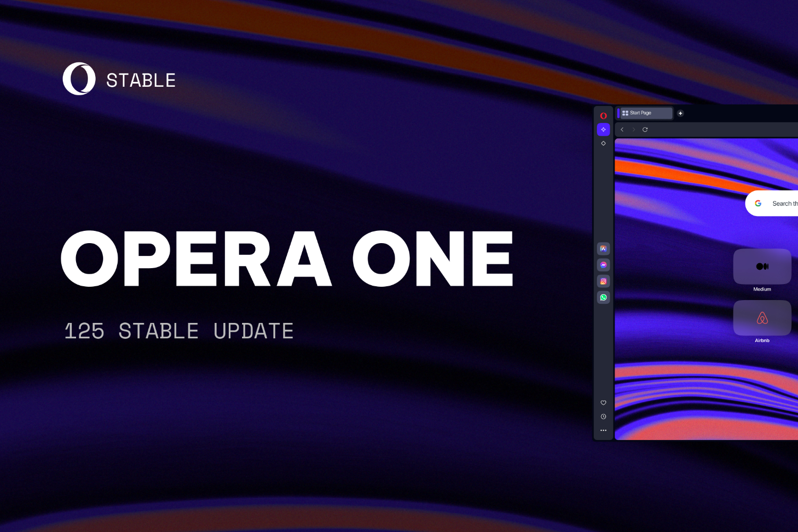This screenshot has height=532, width=798.
Task: Go forward with the forward arrow
Action: [x=634, y=129]
